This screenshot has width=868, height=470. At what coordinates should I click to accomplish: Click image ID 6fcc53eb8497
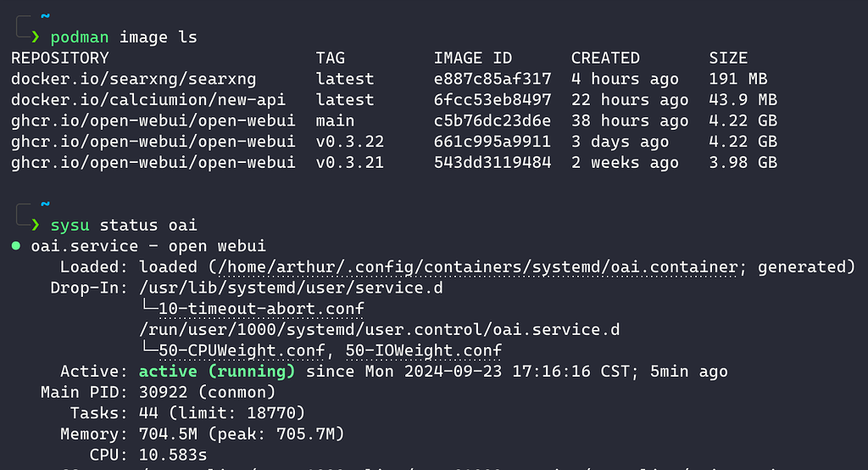pos(492,100)
